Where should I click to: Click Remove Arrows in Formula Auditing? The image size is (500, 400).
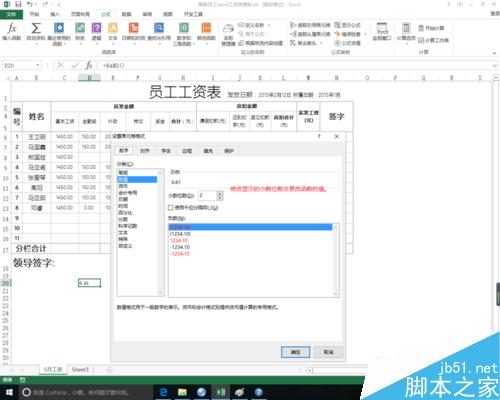pyautogui.click(x=303, y=43)
